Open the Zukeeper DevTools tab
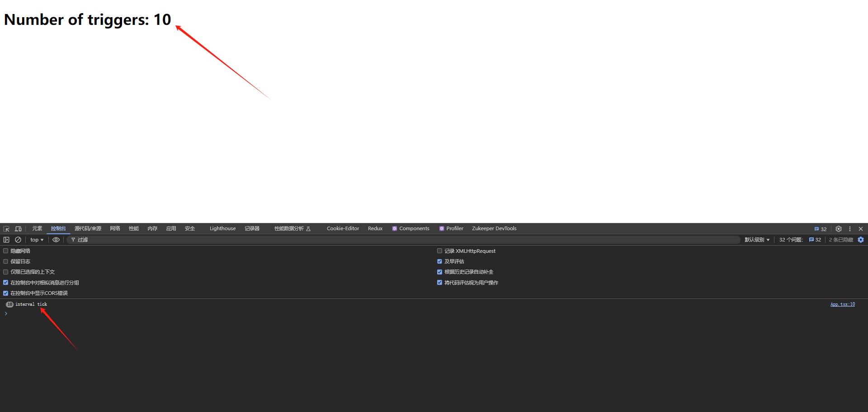Screen dimensions: 868x412 (494, 228)
